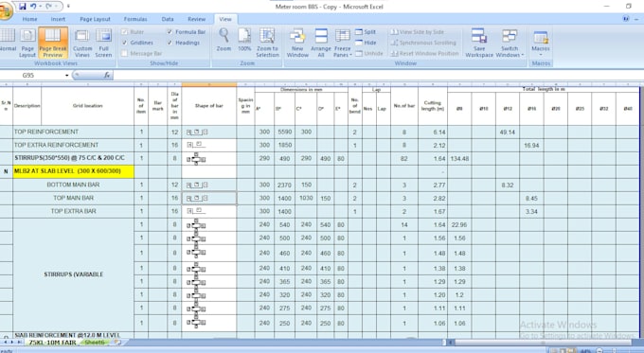Select the 75KL-10M FAIR sheet tab

pos(52,343)
